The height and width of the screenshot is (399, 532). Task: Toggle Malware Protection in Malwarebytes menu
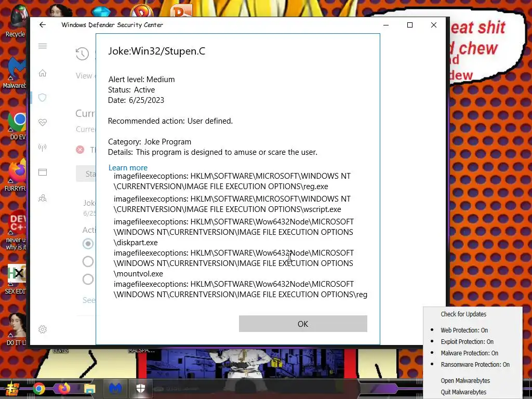469,353
